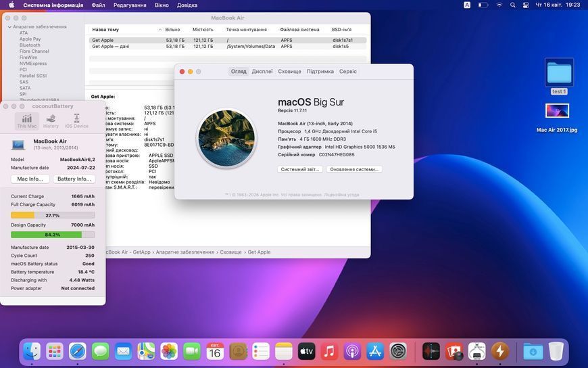Screen dimensions: 588x368
Task: Sort volumes by Назва тому column
Action: pos(126,29)
